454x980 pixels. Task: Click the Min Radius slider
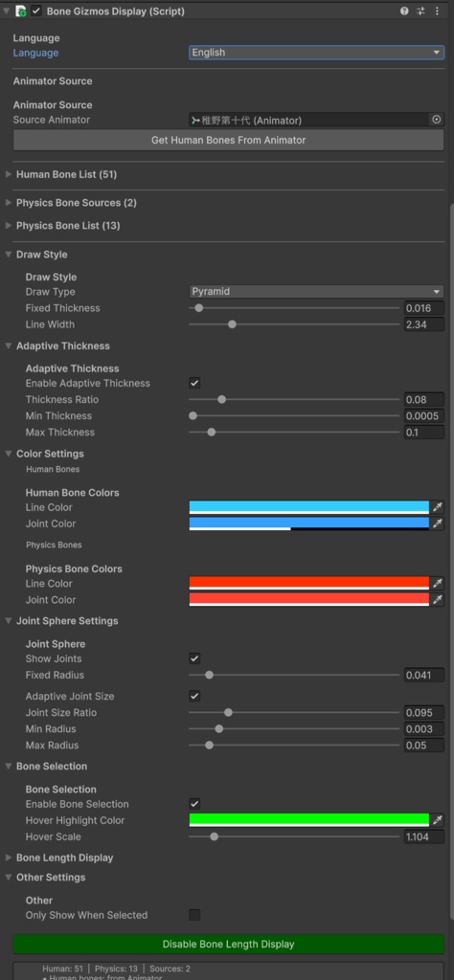(x=294, y=728)
